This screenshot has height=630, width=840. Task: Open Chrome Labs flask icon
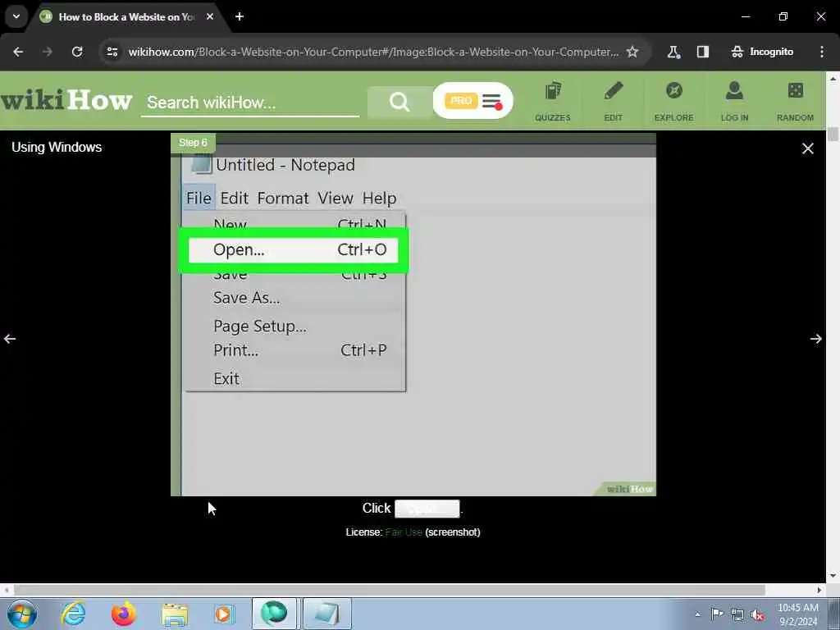pyautogui.click(x=673, y=52)
